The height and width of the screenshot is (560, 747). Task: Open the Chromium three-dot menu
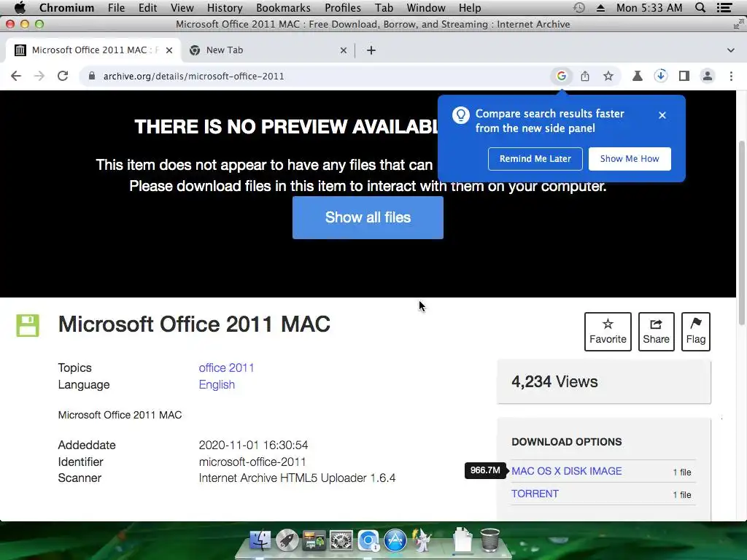coord(731,76)
